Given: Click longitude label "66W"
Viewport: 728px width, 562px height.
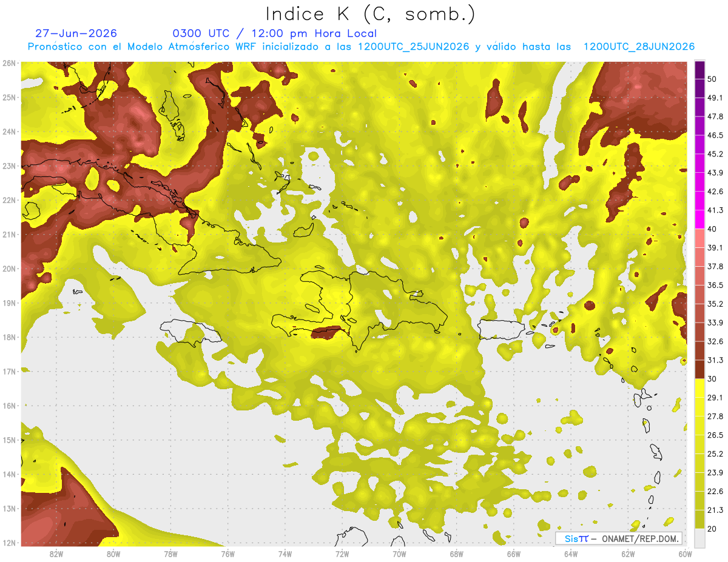Looking at the screenshot, I should [514, 554].
